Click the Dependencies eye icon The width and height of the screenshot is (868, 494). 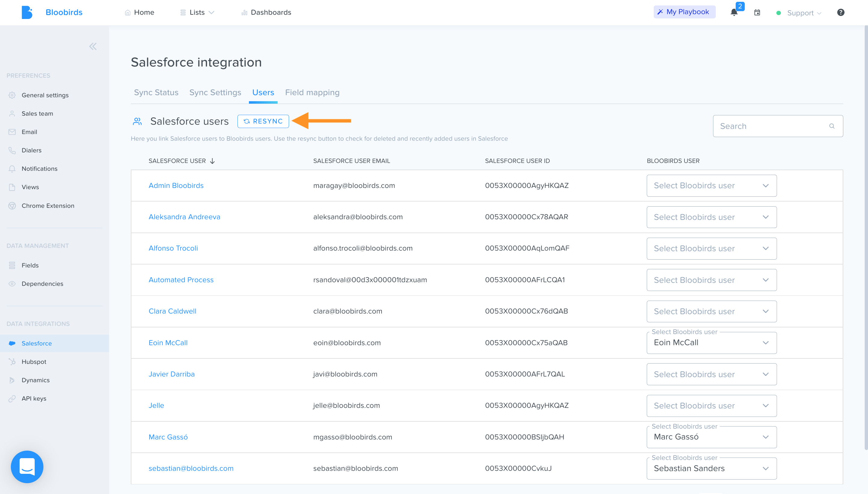12,284
